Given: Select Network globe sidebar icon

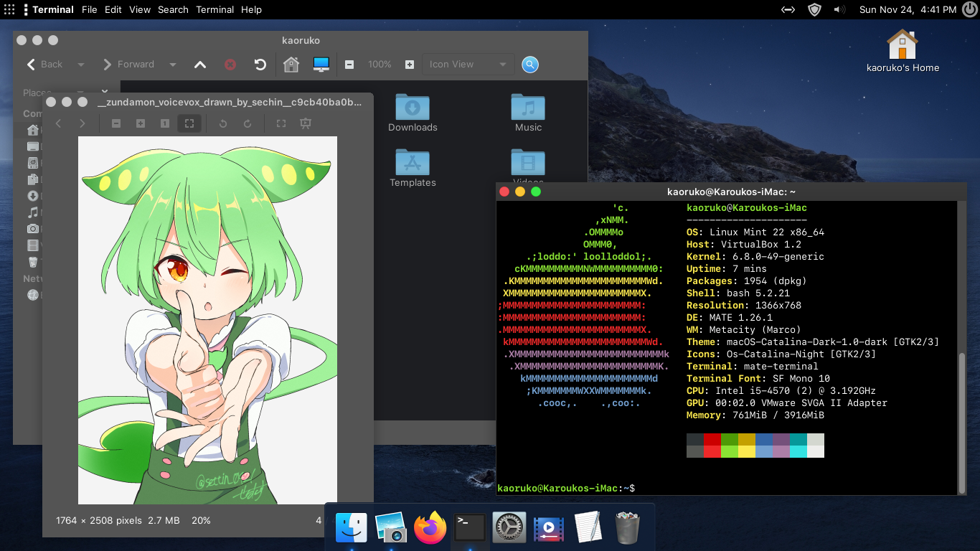Looking at the screenshot, I should [33, 294].
